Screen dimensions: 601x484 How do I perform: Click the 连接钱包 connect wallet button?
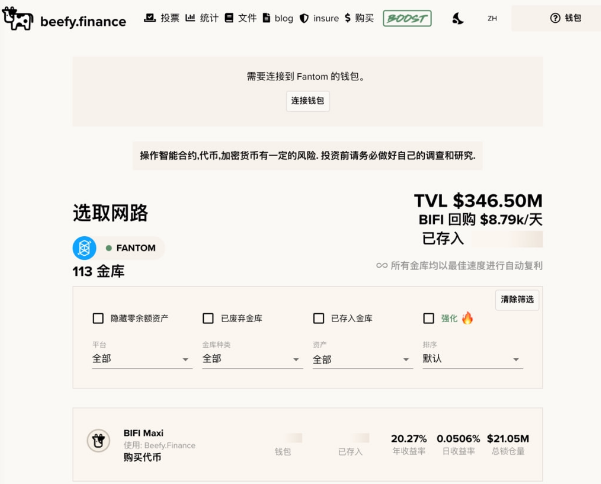coord(307,101)
